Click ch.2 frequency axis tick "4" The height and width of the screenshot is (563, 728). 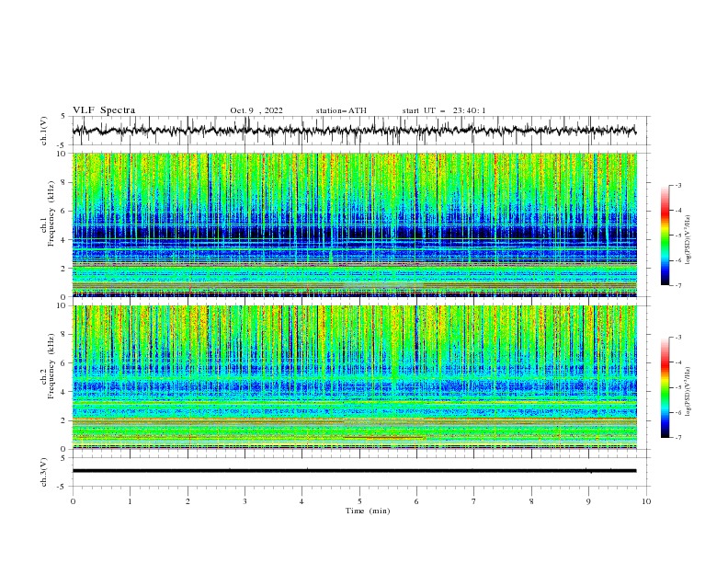coord(64,392)
